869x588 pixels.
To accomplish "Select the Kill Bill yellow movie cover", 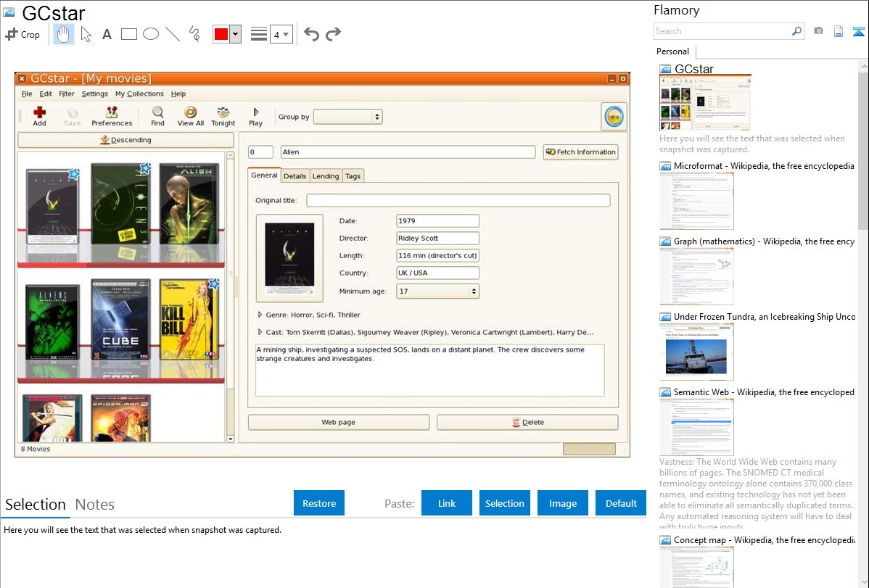I will pos(189,320).
